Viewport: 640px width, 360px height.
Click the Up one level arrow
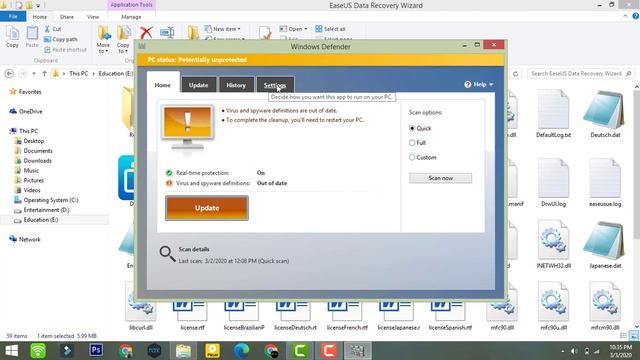tap(44, 73)
